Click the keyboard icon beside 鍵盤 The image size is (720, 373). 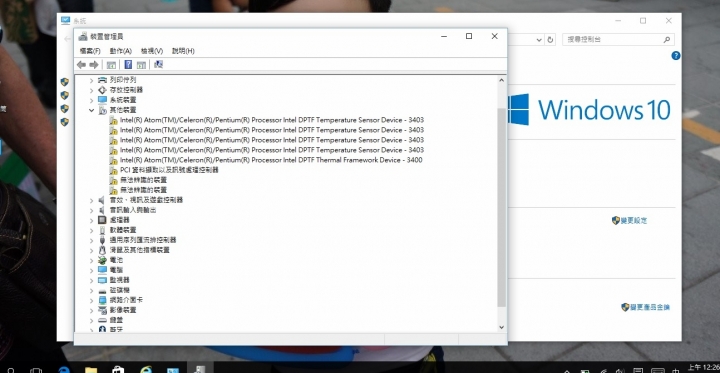102,320
